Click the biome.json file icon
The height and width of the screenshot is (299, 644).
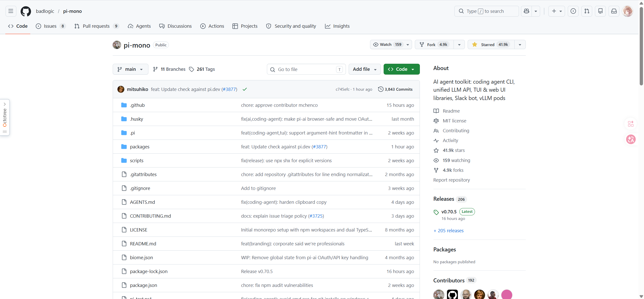pos(124,257)
